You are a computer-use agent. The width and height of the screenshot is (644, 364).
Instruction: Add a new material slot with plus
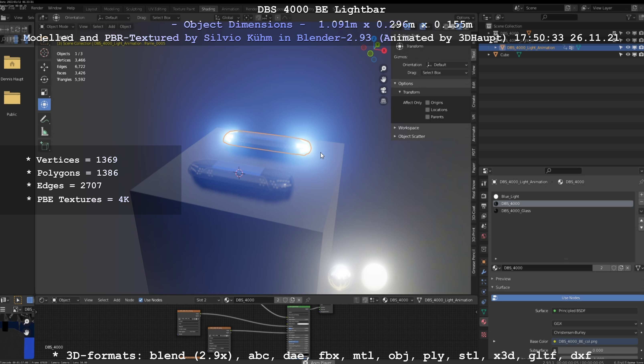click(x=641, y=195)
